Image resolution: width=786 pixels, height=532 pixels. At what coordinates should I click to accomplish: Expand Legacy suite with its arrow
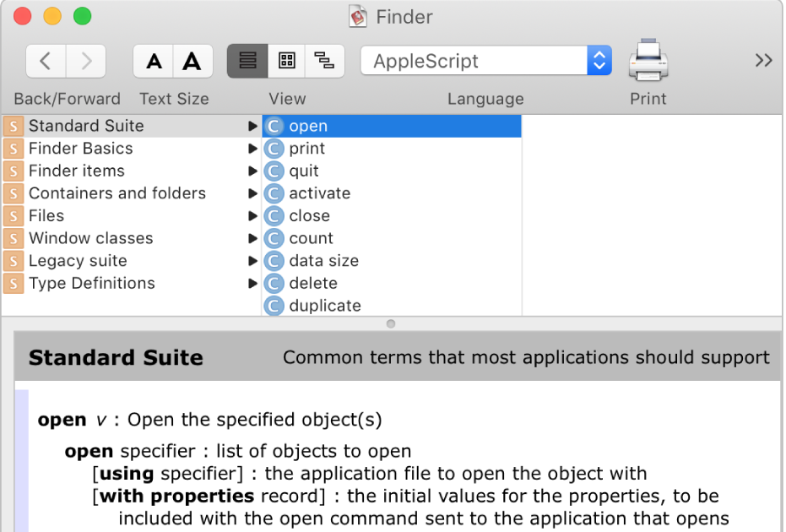coord(252,261)
